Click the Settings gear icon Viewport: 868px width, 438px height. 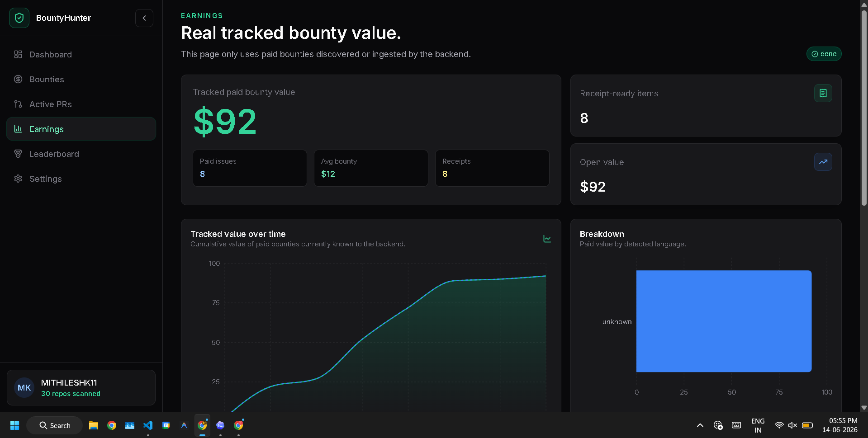(18, 179)
